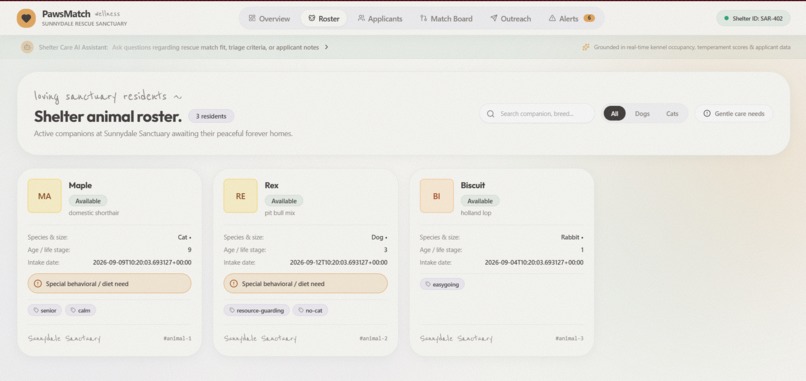
Task: Click Biscuit's Available status badge
Action: tap(480, 201)
